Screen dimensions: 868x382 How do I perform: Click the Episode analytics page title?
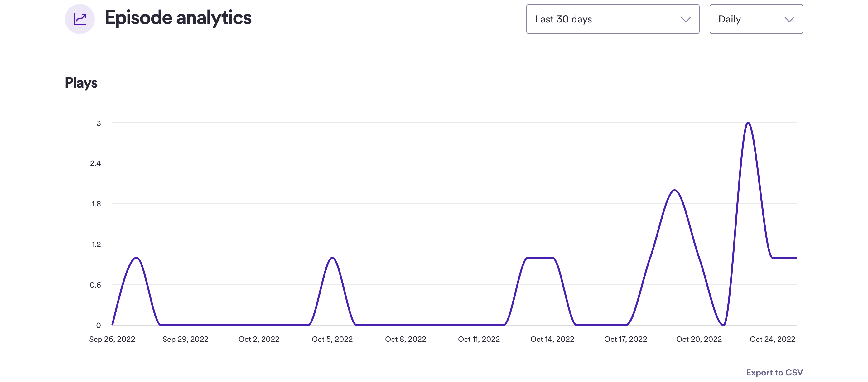[x=178, y=18]
